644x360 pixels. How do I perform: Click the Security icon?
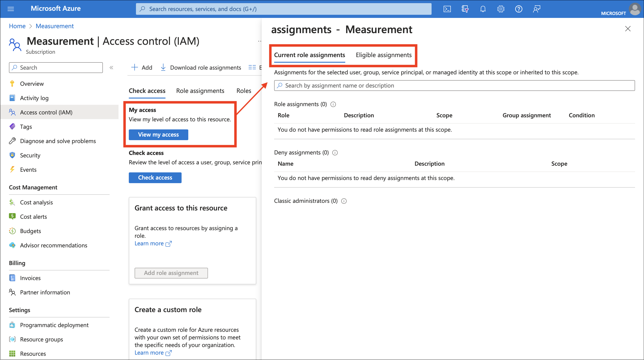(x=12, y=155)
